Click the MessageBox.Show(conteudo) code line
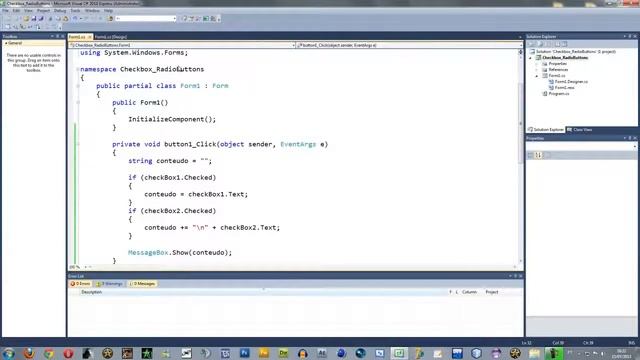Image resolution: width=640 pixels, height=360 pixels. tap(180, 253)
